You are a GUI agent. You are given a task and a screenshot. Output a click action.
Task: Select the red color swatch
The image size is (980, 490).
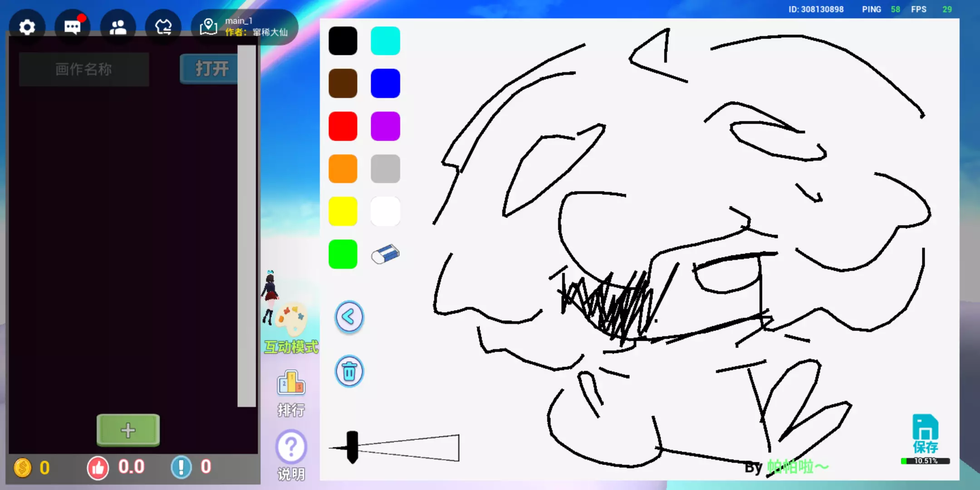point(343,126)
